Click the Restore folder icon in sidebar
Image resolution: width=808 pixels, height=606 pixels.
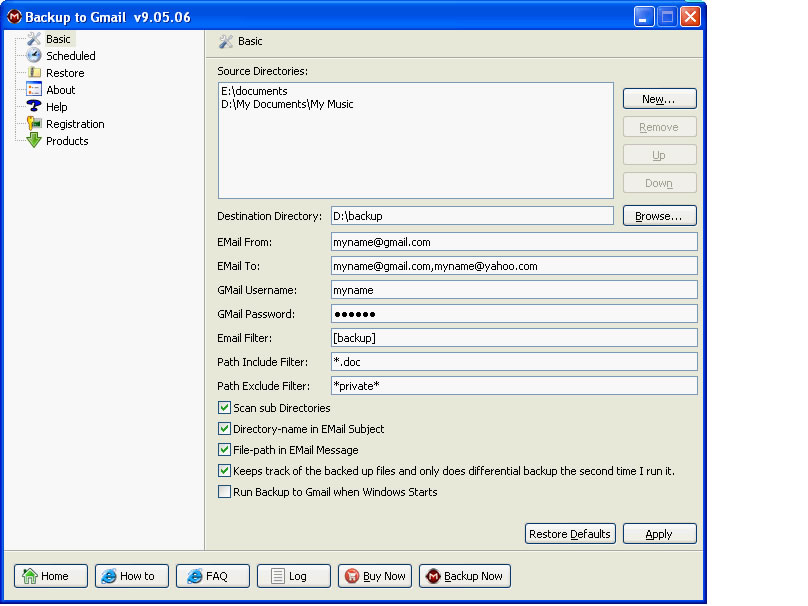pos(34,73)
